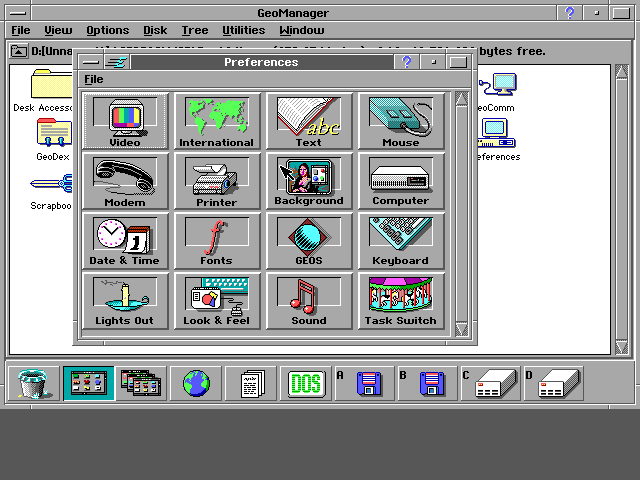Open the Printer preferences module
The image size is (640, 480).
pyautogui.click(x=217, y=181)
